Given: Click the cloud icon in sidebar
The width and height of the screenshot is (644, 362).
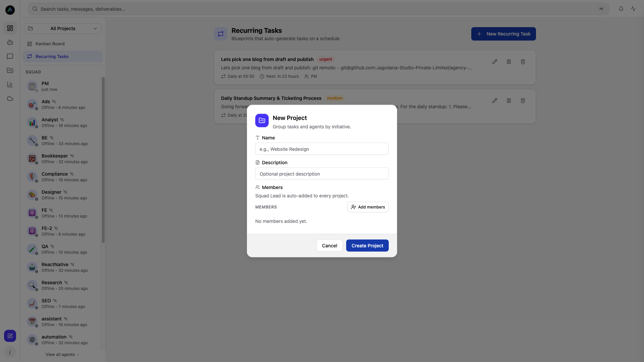Looking at the screenshot, I should (x=10, y=99).
